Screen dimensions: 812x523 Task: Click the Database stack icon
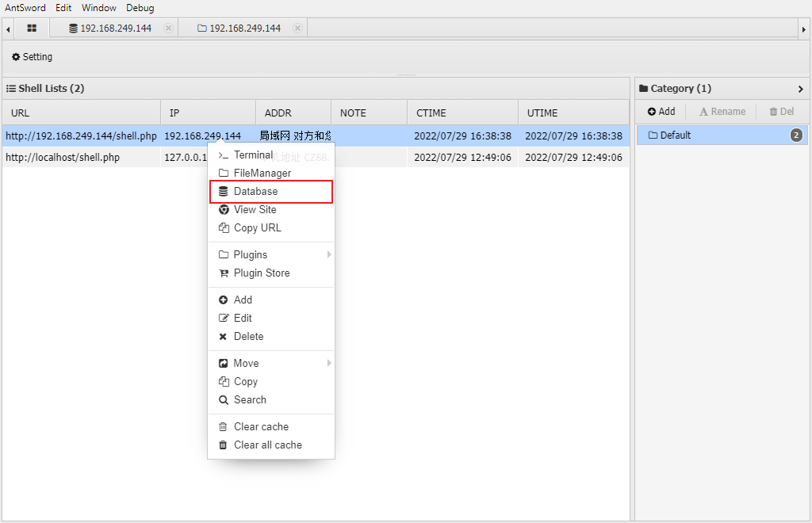pos(223,192)
